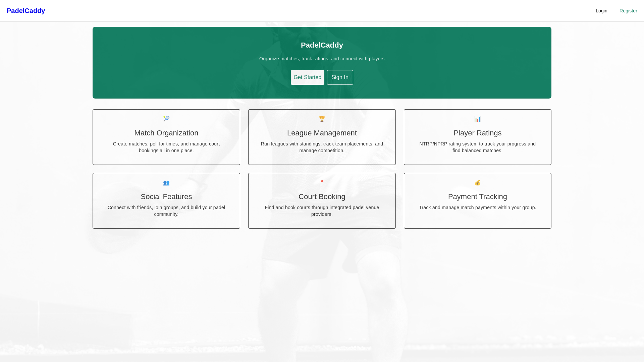
Task: Click the Get Started button
Action: [308, 77]
